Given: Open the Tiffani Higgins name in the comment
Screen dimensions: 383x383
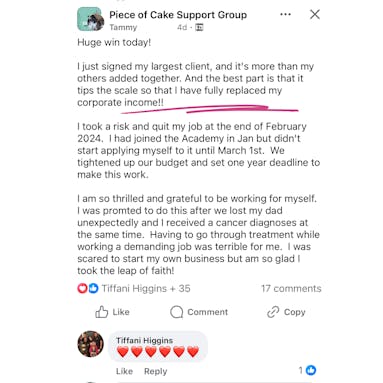Looking at the screenshot, I should point(145,340).
